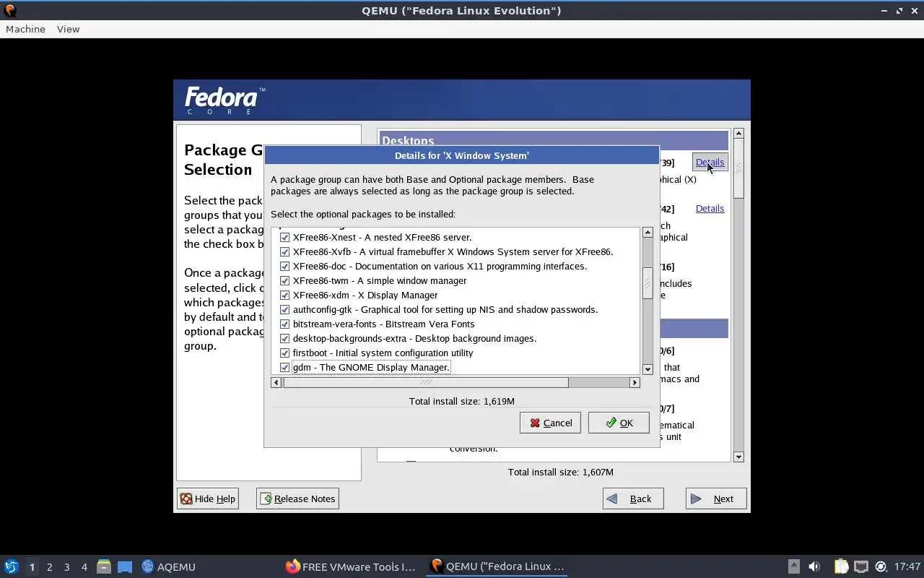The height and width of the screenshot is (578, 924).
Task: Click the "Details for 'X Window System'" title bar
Action: coord(462,155)
